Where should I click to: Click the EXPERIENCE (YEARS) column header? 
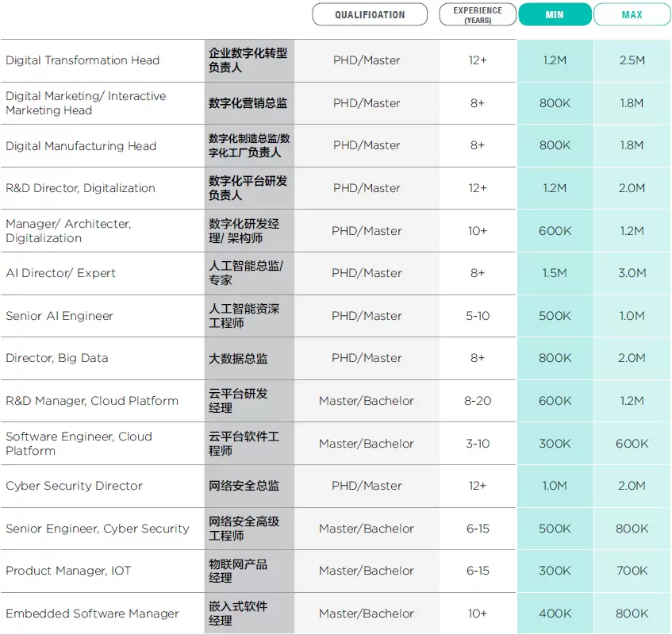477,15
